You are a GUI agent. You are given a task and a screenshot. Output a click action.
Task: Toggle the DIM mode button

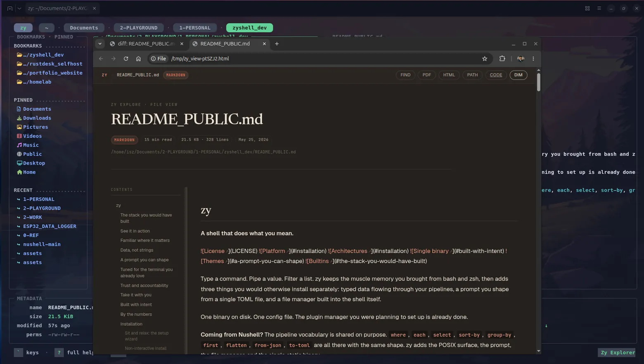(518, 75)
